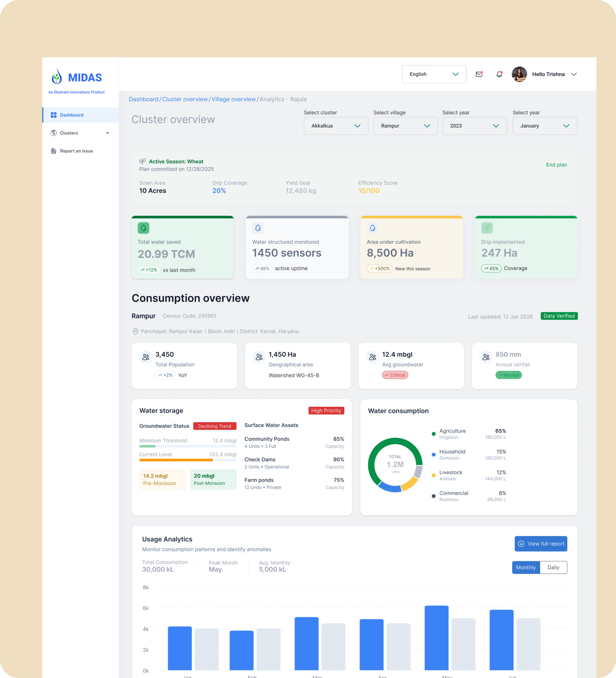Toggle the Agriculture legend item

tap(452, 431)
